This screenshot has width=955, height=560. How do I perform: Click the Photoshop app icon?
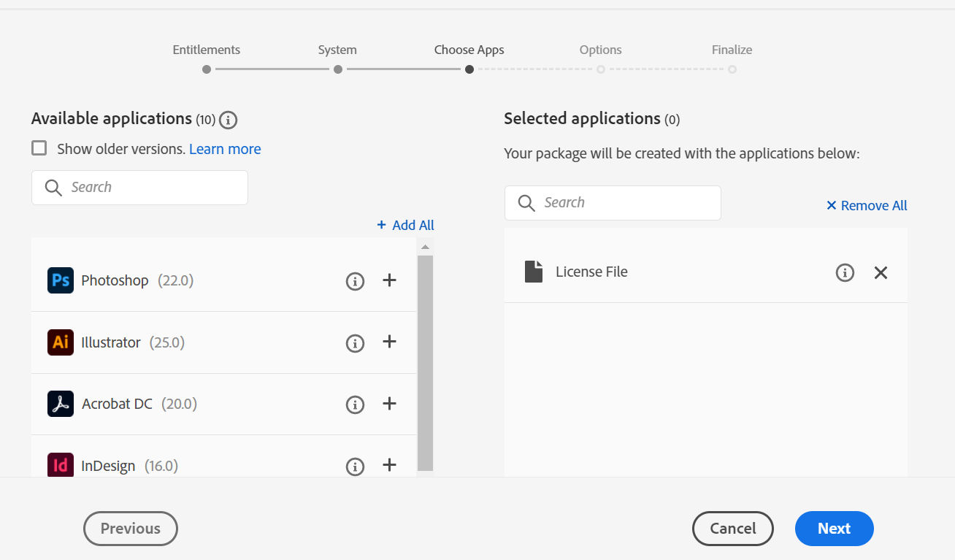61,280
